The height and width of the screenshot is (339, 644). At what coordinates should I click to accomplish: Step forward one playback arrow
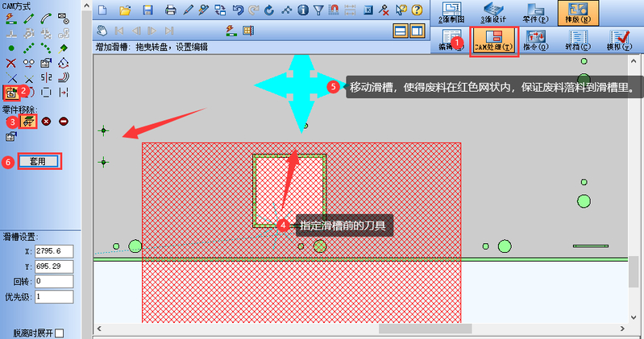(x=152, y=31)
